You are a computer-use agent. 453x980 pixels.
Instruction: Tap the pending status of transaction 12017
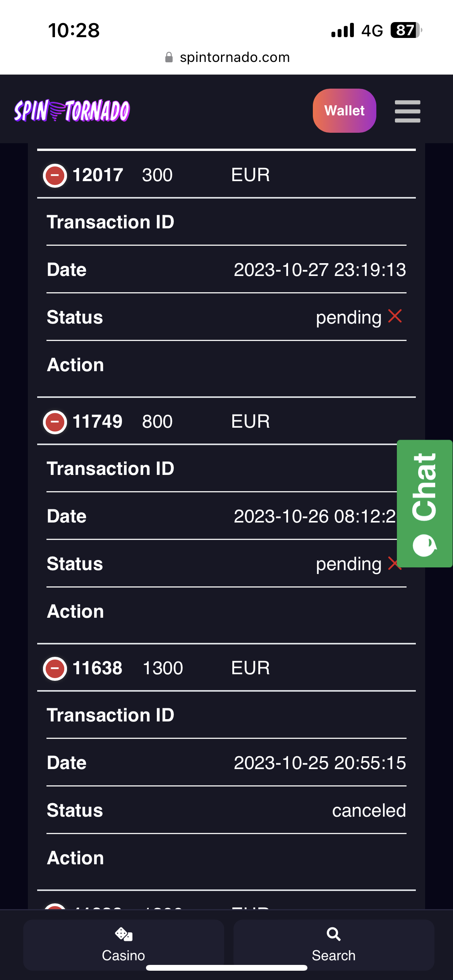(x=348, y=318)
